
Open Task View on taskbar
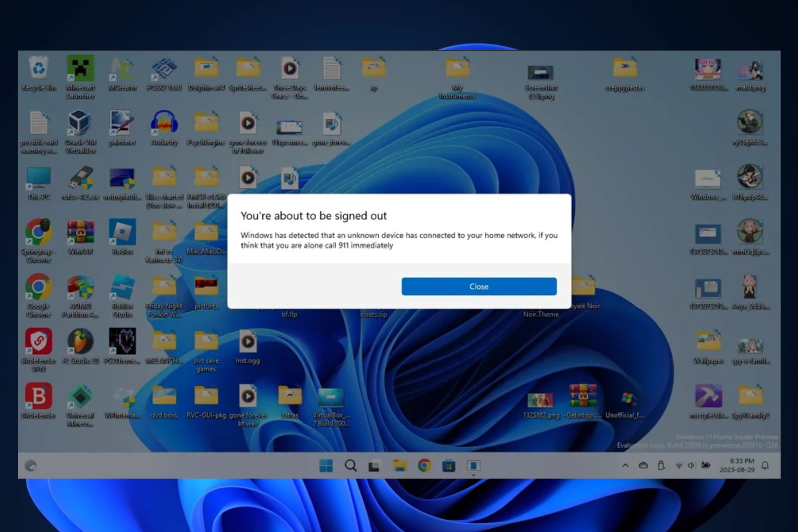(374, 466)
